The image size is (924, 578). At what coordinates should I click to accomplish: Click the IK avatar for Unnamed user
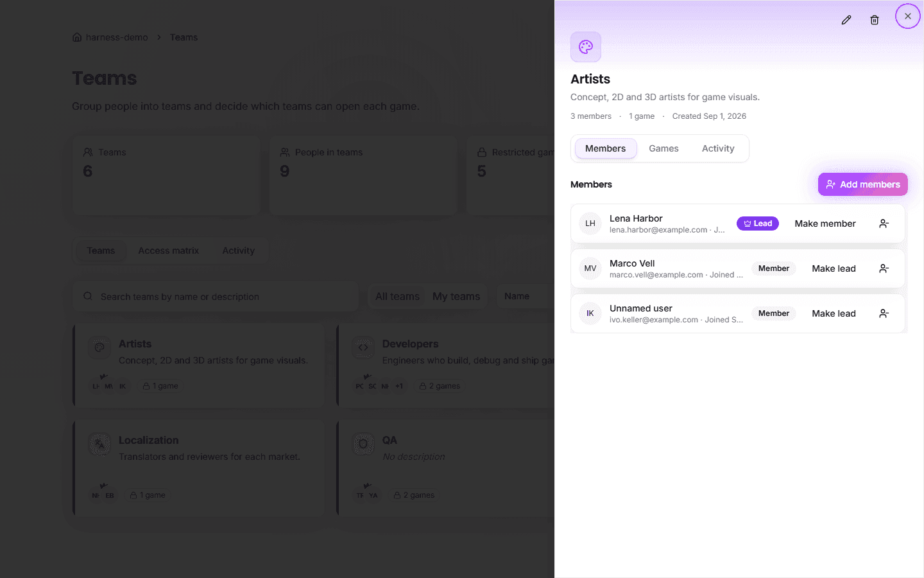pos(590,313)
